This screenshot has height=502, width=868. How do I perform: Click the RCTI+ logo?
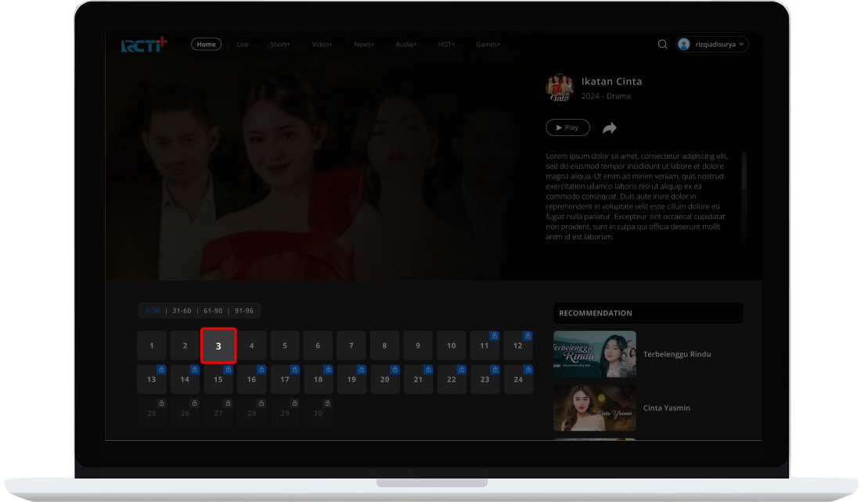[144, 45]
